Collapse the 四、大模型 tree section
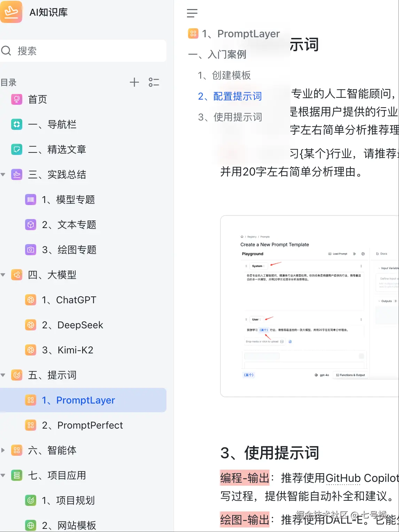This screenshot has width=399, height=532. tap(3, 275)
